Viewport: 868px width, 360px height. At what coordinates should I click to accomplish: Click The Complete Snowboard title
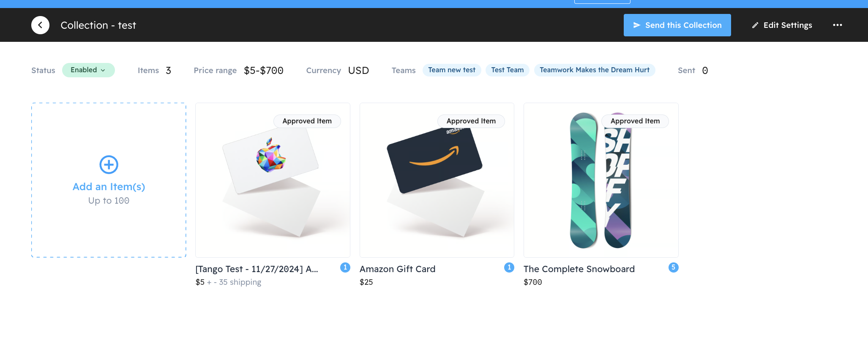click(x=579, y=269)
